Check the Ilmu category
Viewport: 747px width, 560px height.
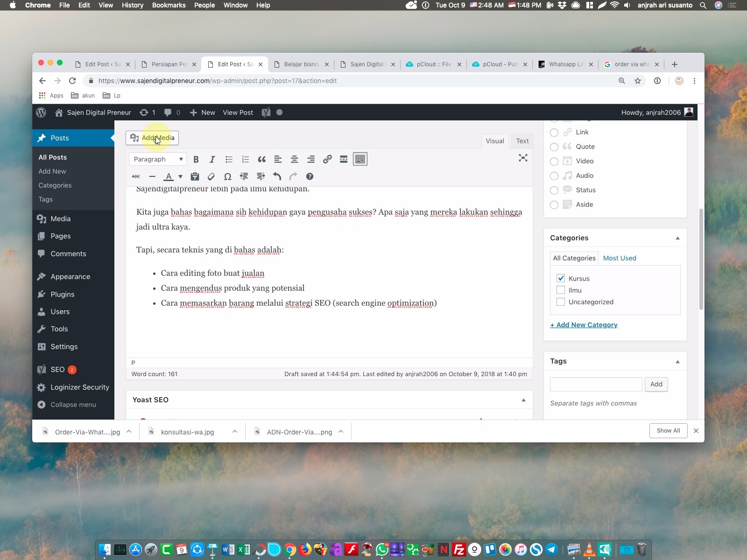point(561,290)
